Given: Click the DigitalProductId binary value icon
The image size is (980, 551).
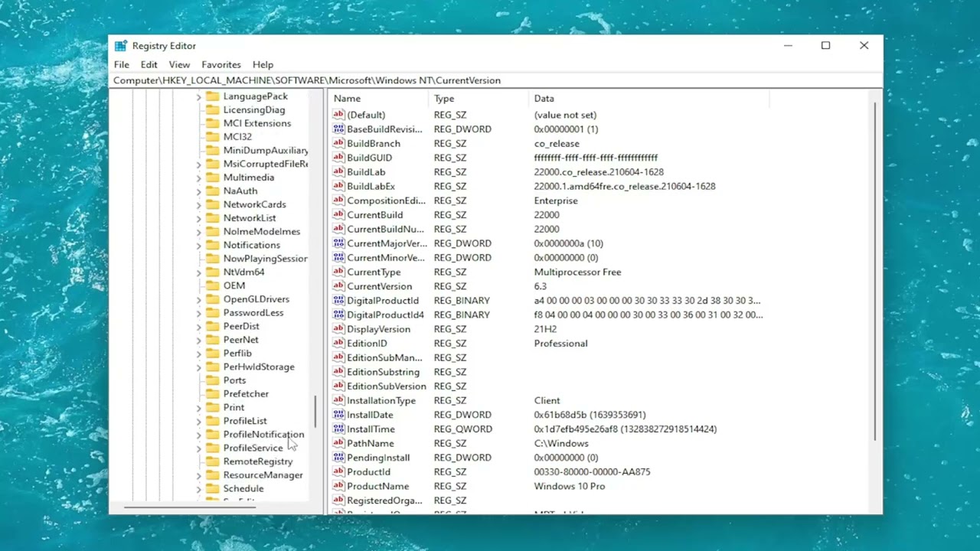Looking at the screenshot, I should (339, 301).
